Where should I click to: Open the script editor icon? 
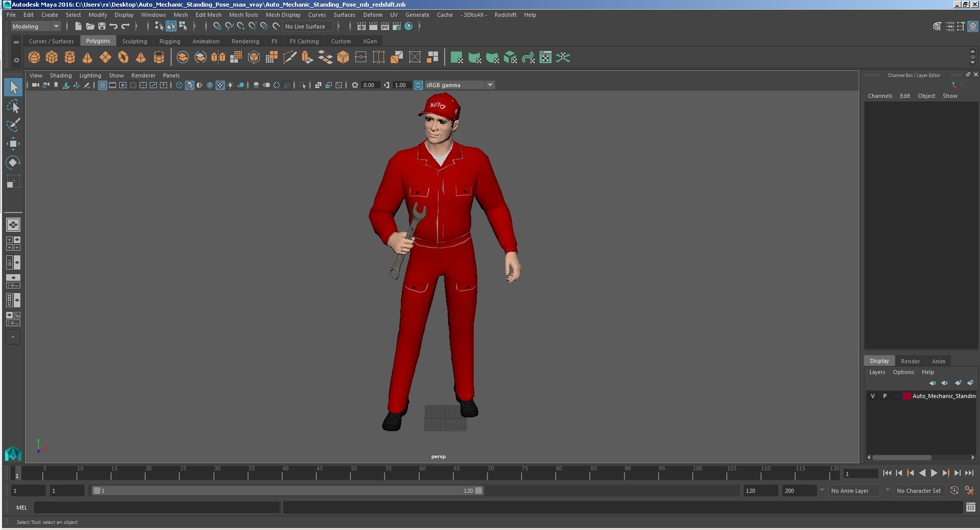pyautogui.click(x=970, y=508)
